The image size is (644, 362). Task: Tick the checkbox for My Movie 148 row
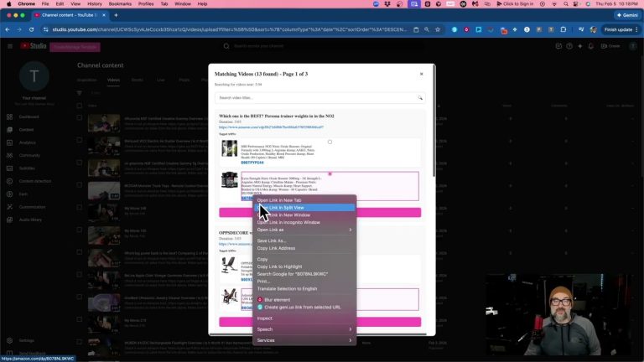[80, 208]
